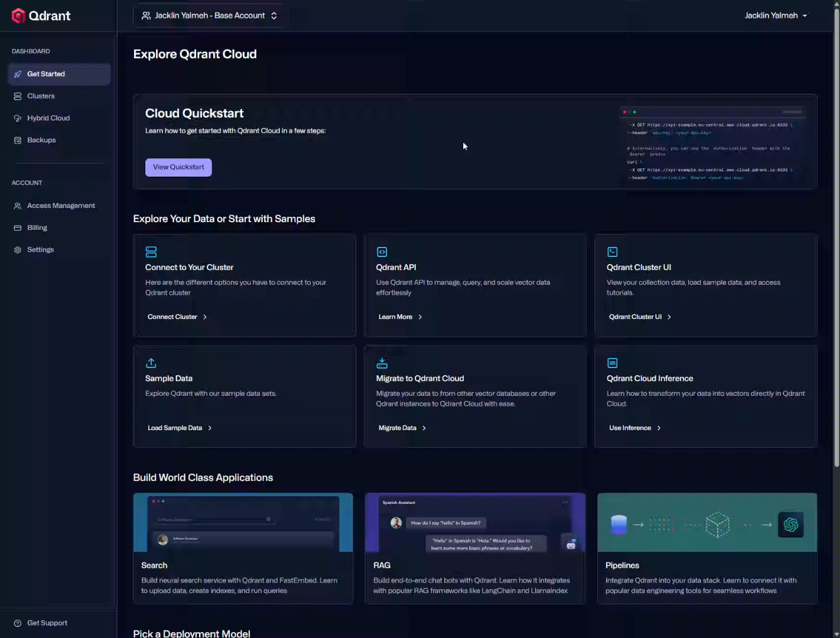Open the Jacklin Yalmeh Base Account switcher

(x=210, y=16)
